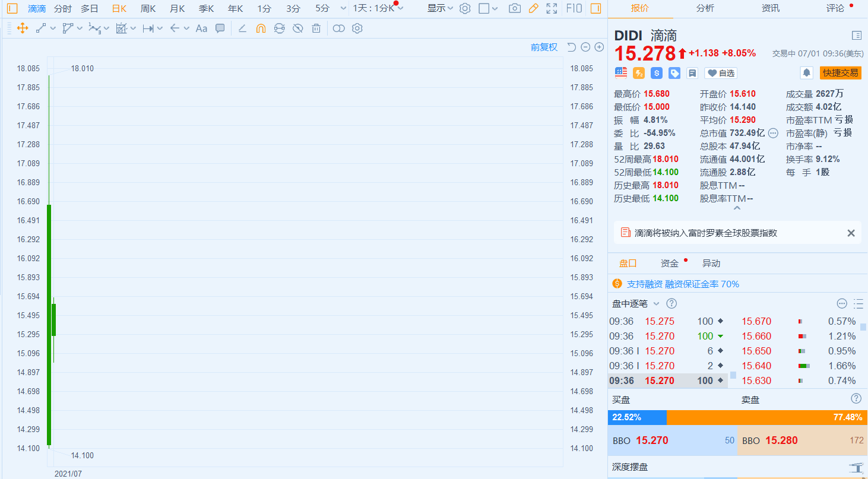Expand the 盘中逐笔 dropdown
The height and width of the screenshot is (479, 868).
[x=656, y=304]
